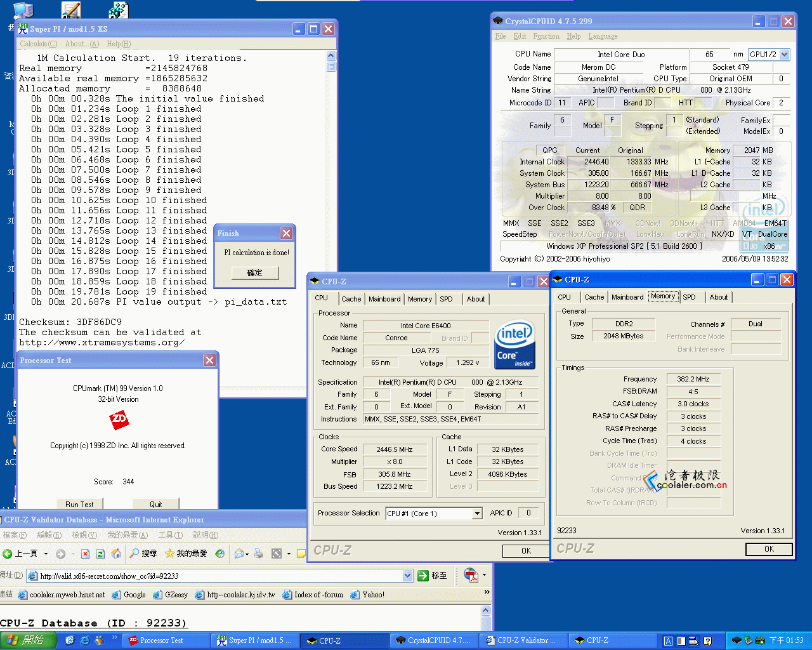The width and height of the screenshot is (812, 650).
Task: Click the IE Refresh page icon
Action: coord(100,554)
